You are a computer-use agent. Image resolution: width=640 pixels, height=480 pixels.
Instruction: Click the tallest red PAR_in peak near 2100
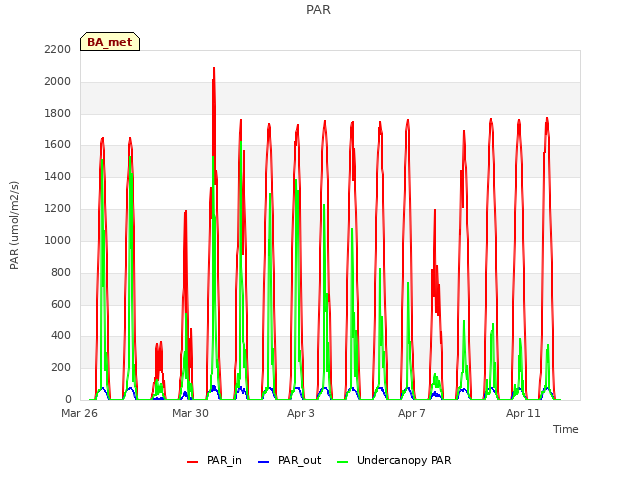[x=214, y=69]
